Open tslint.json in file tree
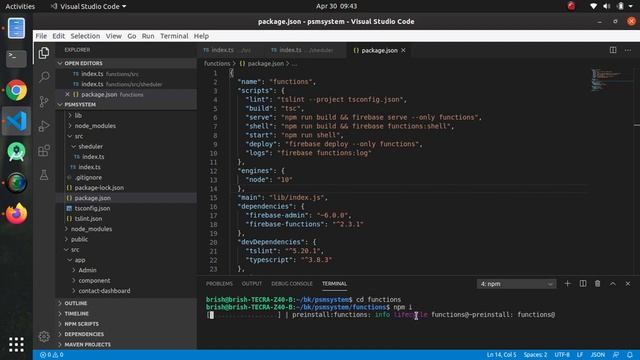The image size is (640, 360). (x=88, y=219)
